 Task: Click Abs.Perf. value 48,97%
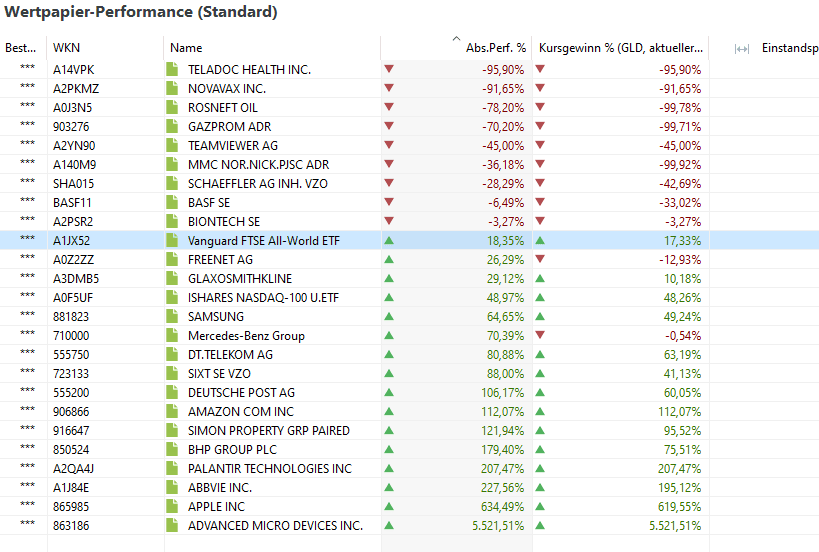[x=505, y=298]
